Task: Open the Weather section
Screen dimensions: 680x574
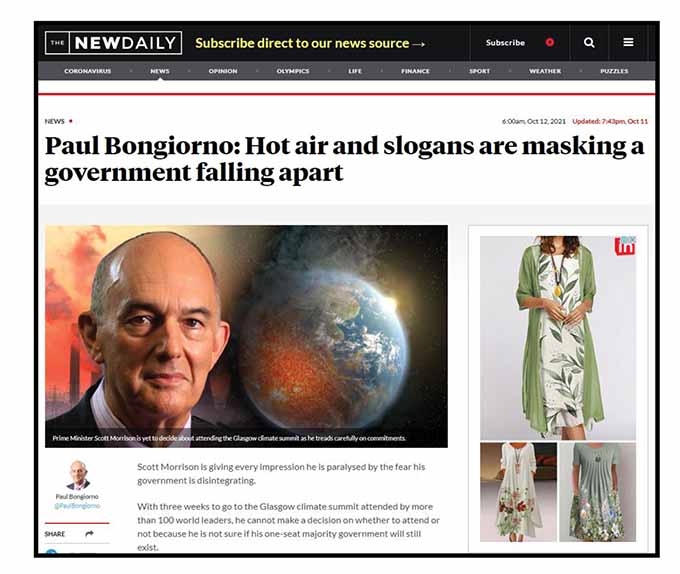Action: (x=545, y=71)
